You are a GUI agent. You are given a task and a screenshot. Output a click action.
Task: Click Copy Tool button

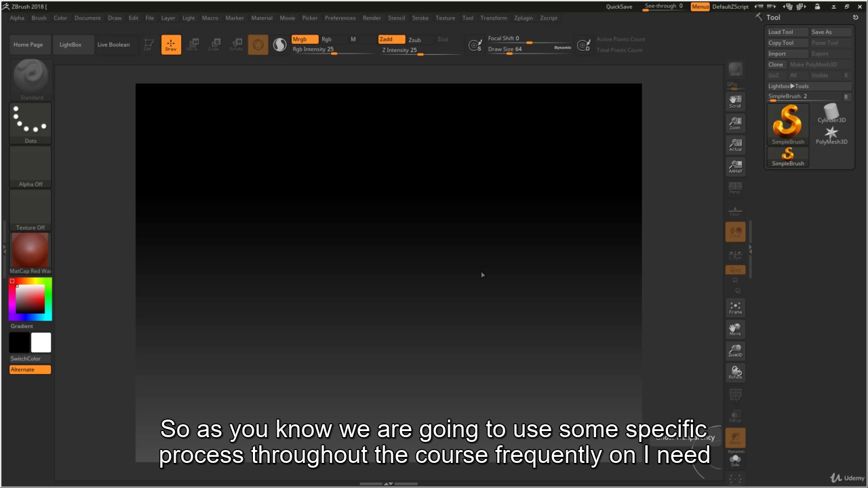pos(787,43)
